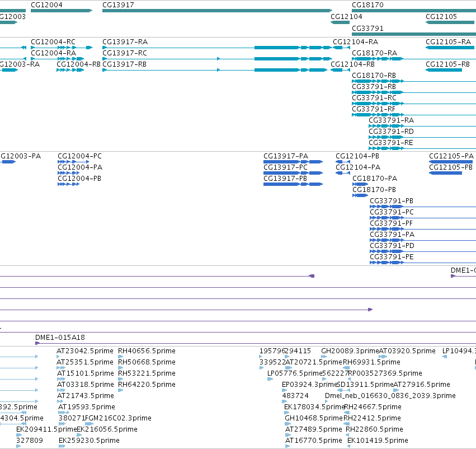Select CG12104-RB transcript label
The width and height of the screenshot is (476, 449).
coord(353,64)
